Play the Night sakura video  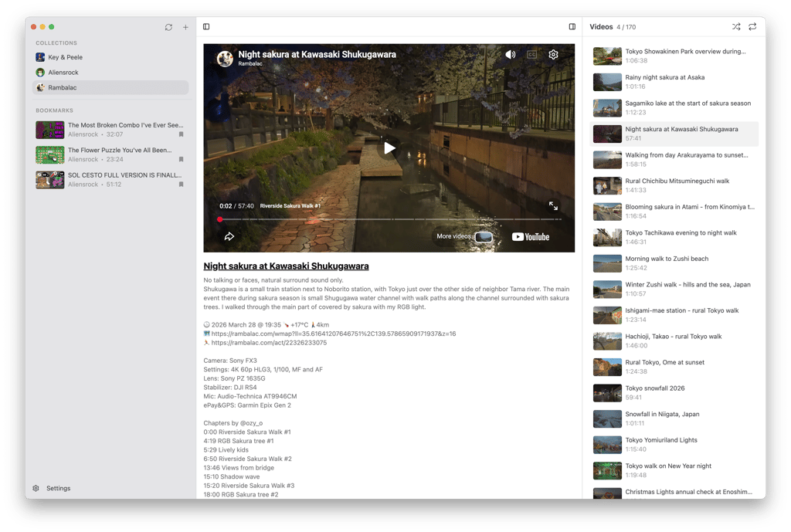pyautogui.click(x=389, y=147)
